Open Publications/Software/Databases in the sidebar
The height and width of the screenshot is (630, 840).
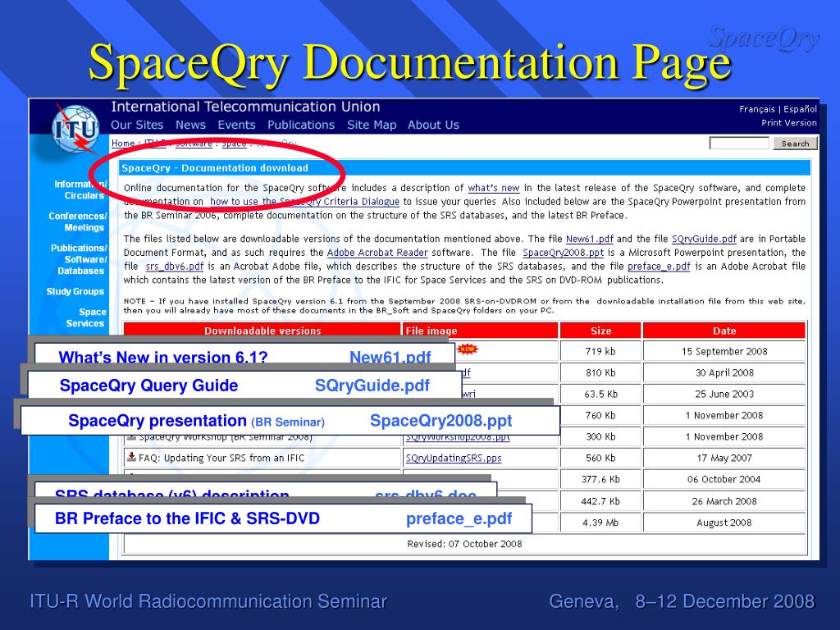click(79, 259)
